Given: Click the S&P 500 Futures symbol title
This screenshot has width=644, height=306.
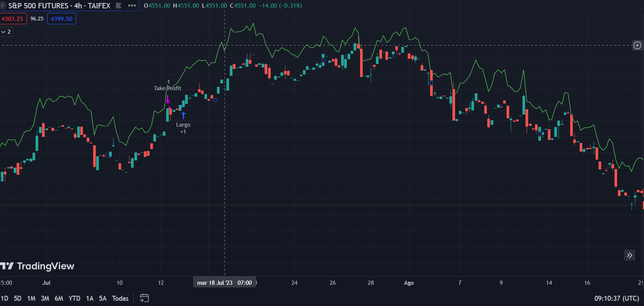Looking at the screenshot, I should (x=59, y=6).
